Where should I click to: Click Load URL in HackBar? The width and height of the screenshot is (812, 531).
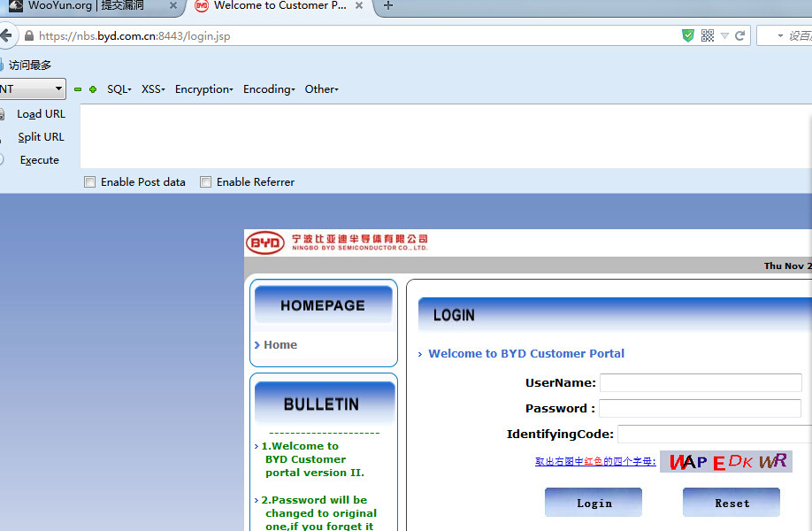[41, 114]
